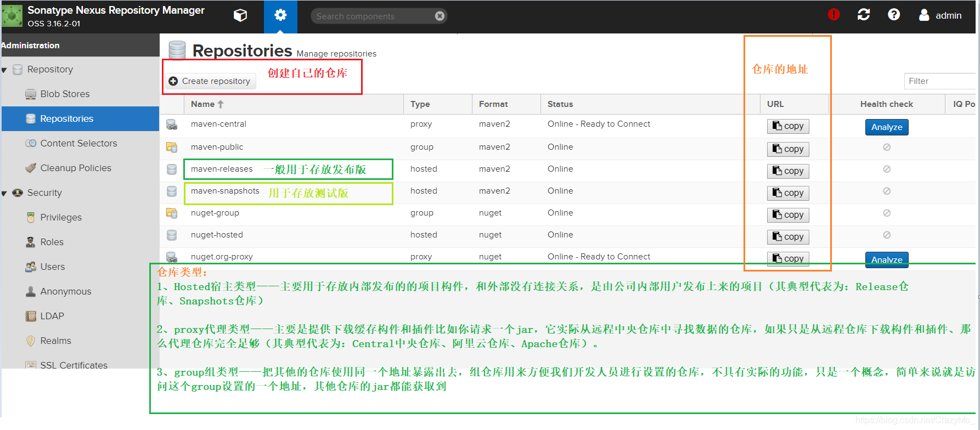
Task: Copy URL of maven-snapshots
Action: (788, 193)
